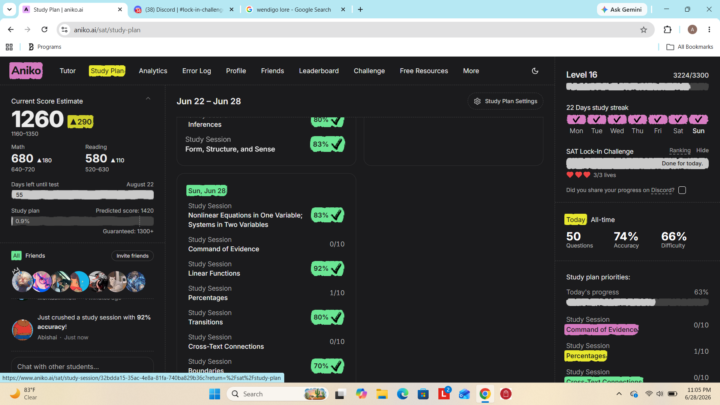The width and height of the screenshot is (720, 405).
Task: Open File Explorer in the taskbar
Action: click(x=382, y=394)
